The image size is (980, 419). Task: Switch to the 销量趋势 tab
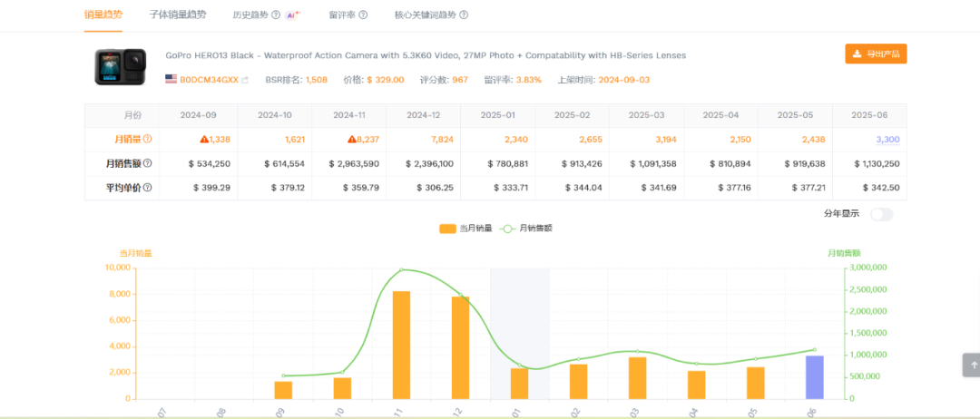[x=103, y=14]
